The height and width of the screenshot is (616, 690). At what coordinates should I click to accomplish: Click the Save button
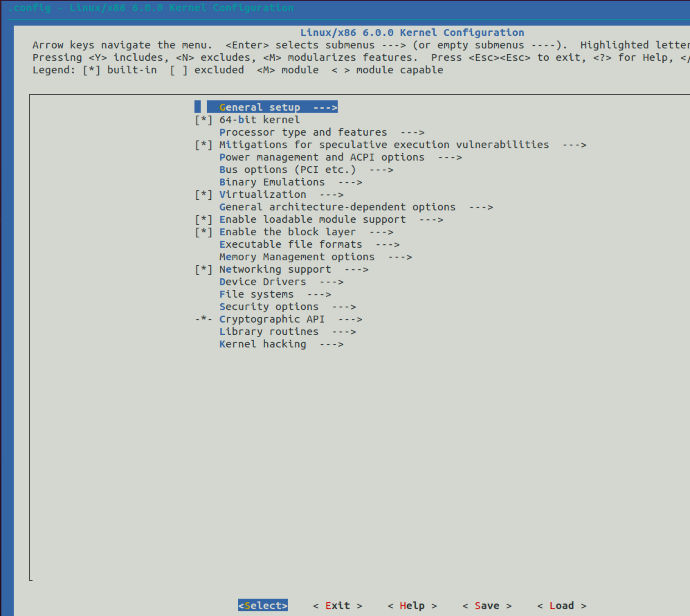point(487,606)
